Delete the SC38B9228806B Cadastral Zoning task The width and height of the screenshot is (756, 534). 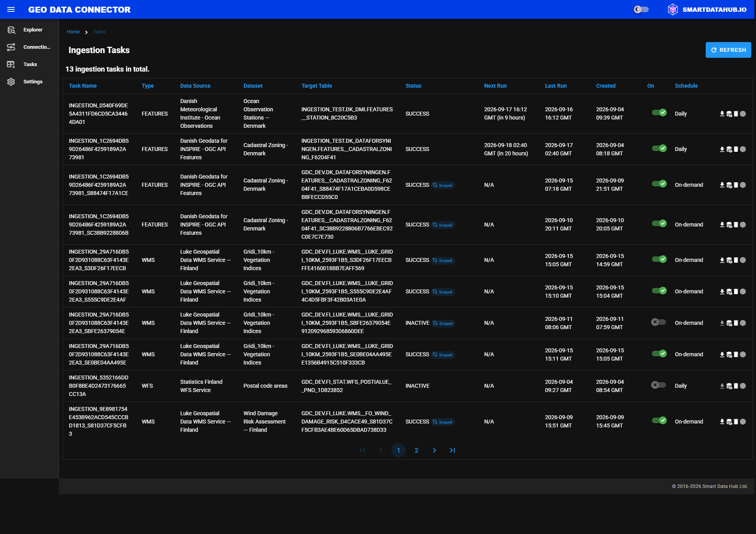coord(736,225)
